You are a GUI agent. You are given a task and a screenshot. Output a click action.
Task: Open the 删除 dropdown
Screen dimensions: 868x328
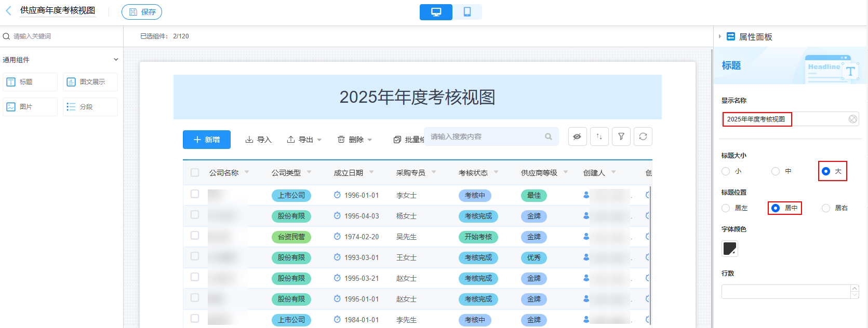pos(355,140)
